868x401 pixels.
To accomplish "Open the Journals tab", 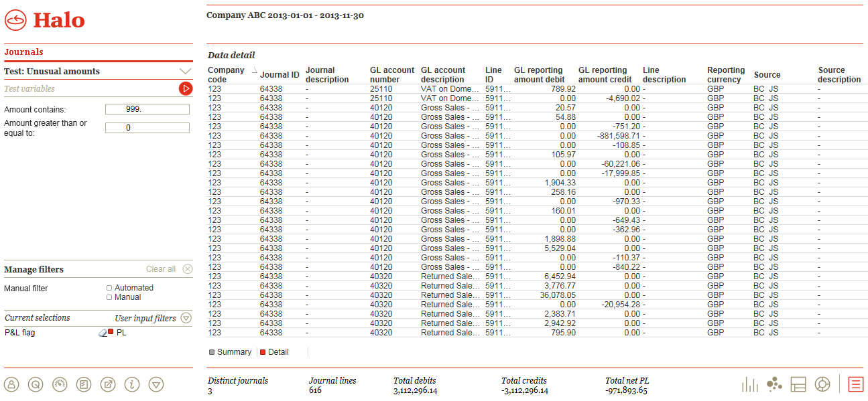I will point(23,52).
